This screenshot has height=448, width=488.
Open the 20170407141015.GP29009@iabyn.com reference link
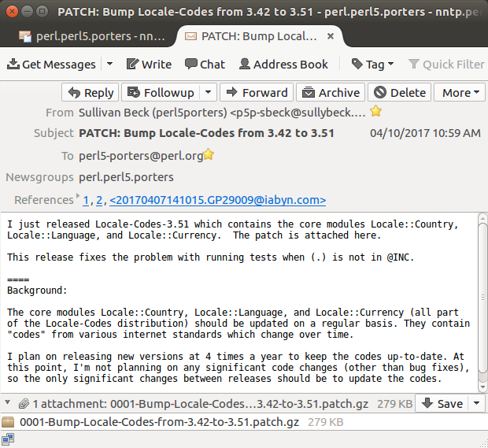(217, 200)
